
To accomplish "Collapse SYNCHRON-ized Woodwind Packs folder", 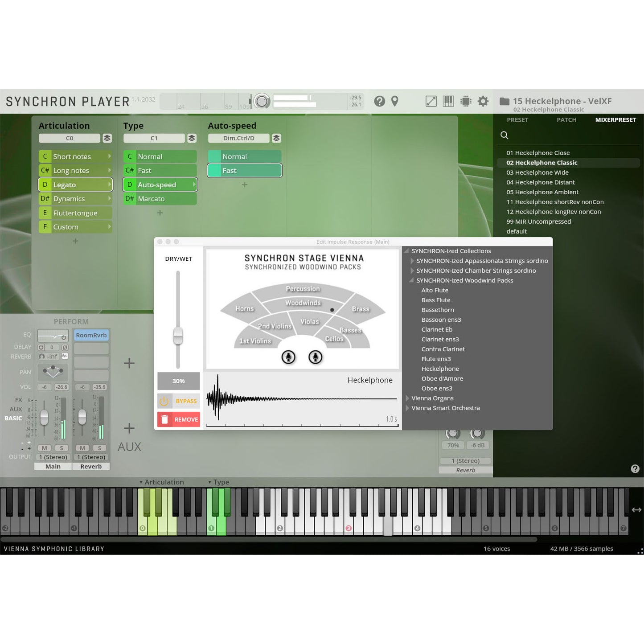I will coord(411,280).
